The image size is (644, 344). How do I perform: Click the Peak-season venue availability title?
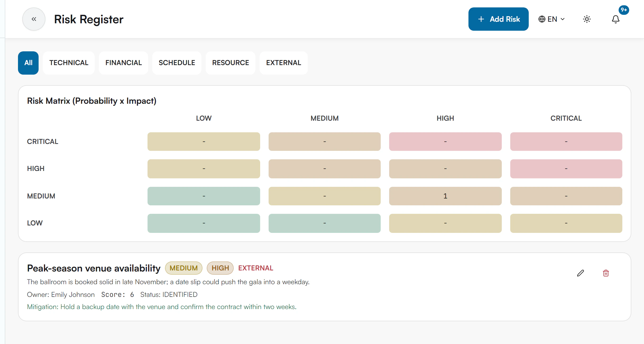pyautogui.click(x=94, y=268)
